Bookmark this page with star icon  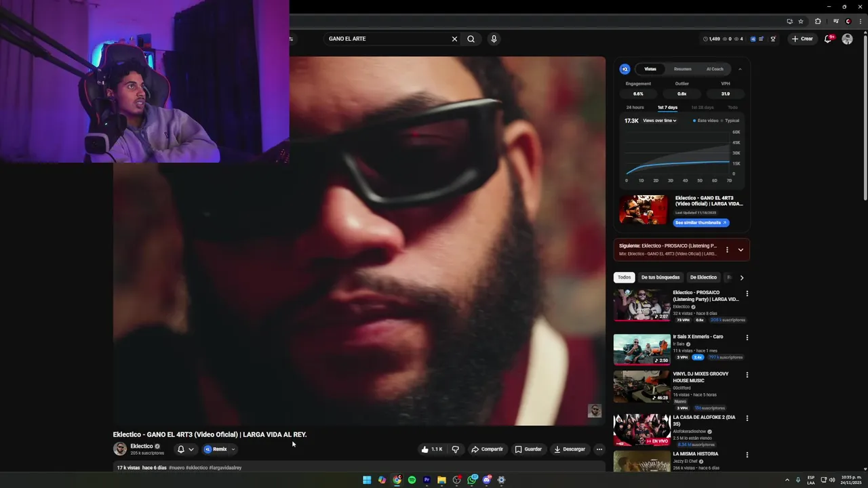click(801, 21)
